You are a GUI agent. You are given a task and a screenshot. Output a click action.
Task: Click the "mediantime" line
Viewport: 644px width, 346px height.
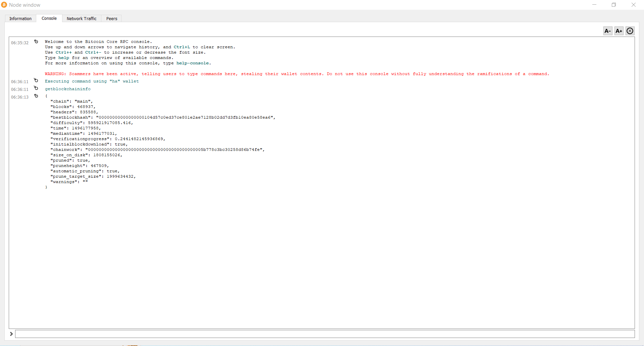[x=84, y=133]
